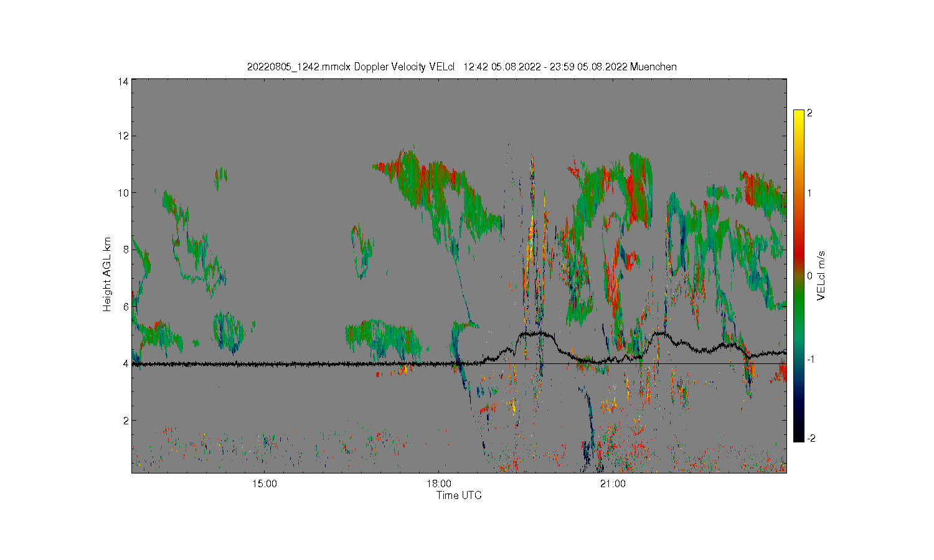Viewport: 934px width, 560px height.
Task: Click the 'Time UTC' axis label
Action: (x=459, y=495)
